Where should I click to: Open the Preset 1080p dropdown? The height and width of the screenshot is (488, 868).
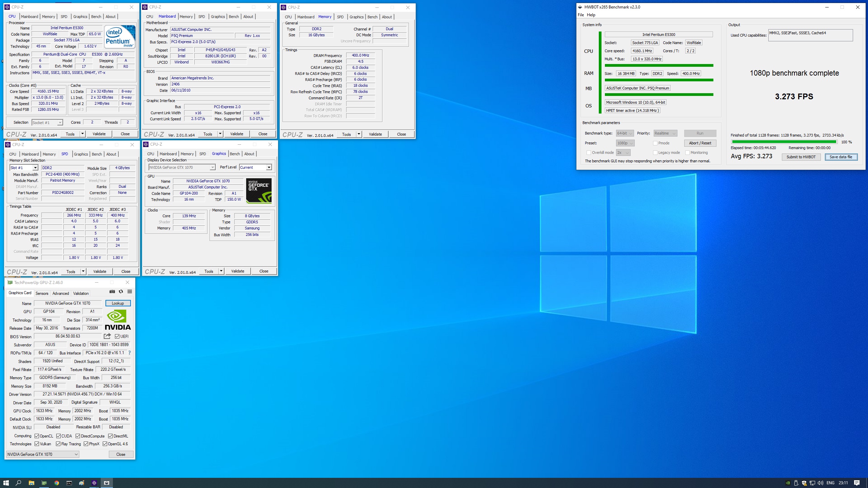coord(625,143)
